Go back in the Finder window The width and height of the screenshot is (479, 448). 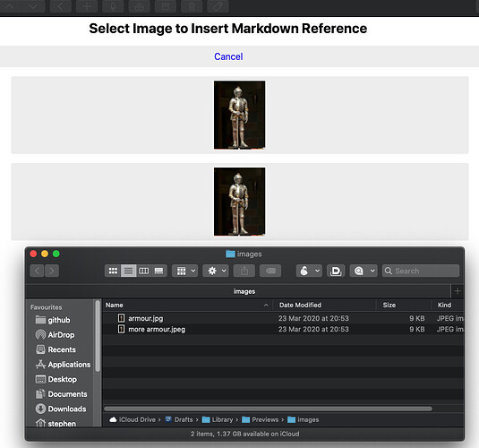(37, 271)
